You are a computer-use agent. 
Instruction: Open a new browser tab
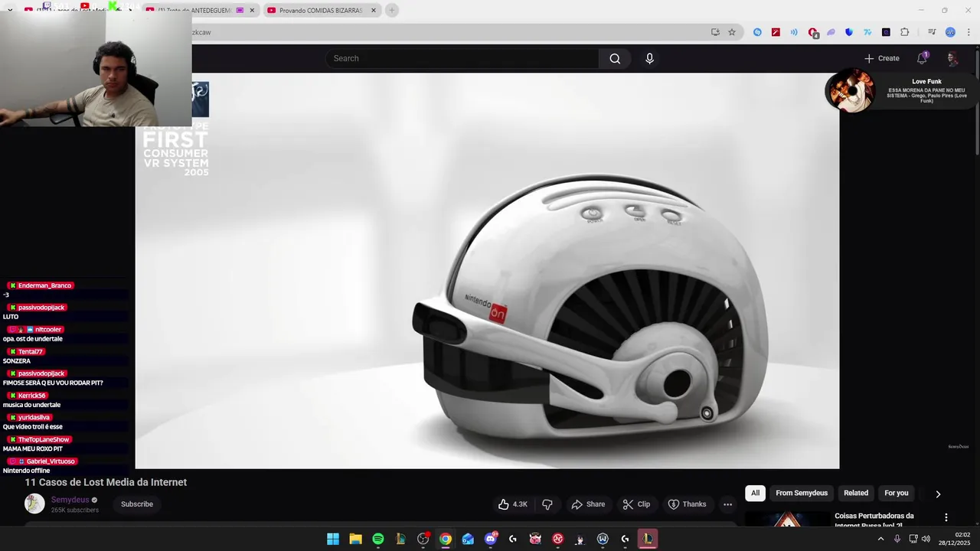click(392, 11)
